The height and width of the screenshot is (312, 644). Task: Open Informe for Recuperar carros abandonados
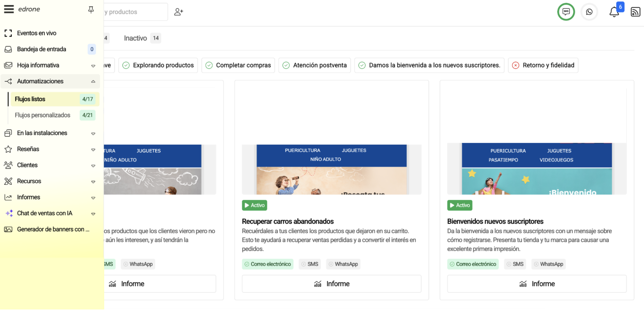[332, 284]
